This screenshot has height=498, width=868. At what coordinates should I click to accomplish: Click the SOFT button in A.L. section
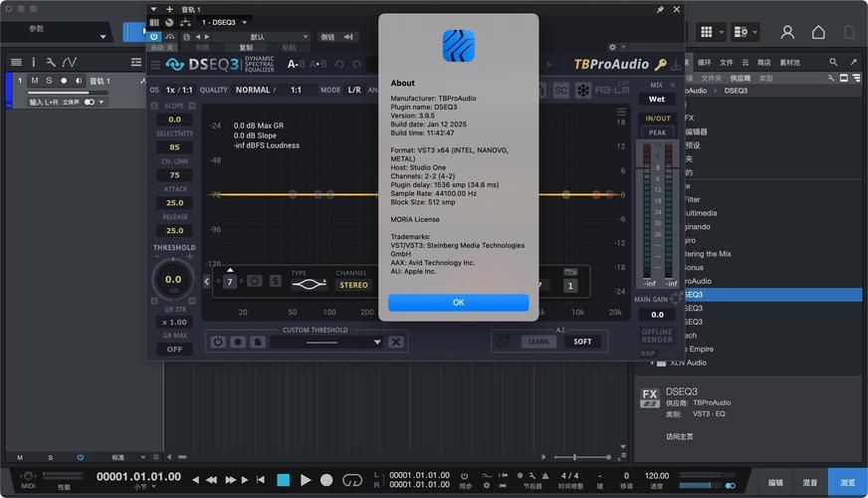pyautogui.click(x=582, y=342)
